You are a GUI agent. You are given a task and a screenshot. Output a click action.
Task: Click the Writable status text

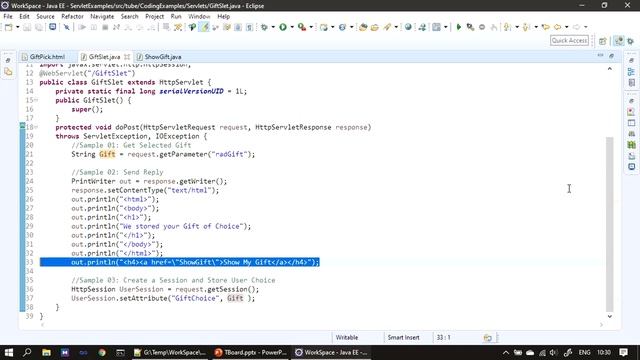click(347, 338)
